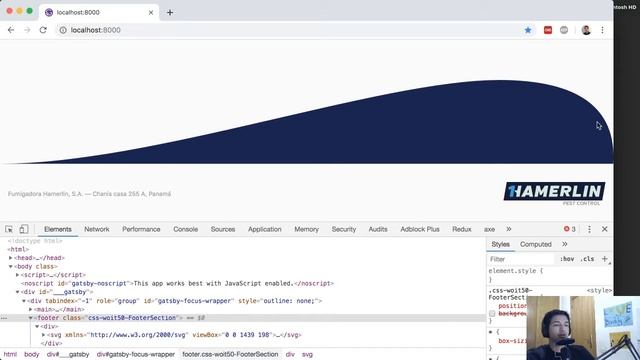This screenshot has height=360, width=640.
Task: Click the red error count indicator
Action: 569,229
